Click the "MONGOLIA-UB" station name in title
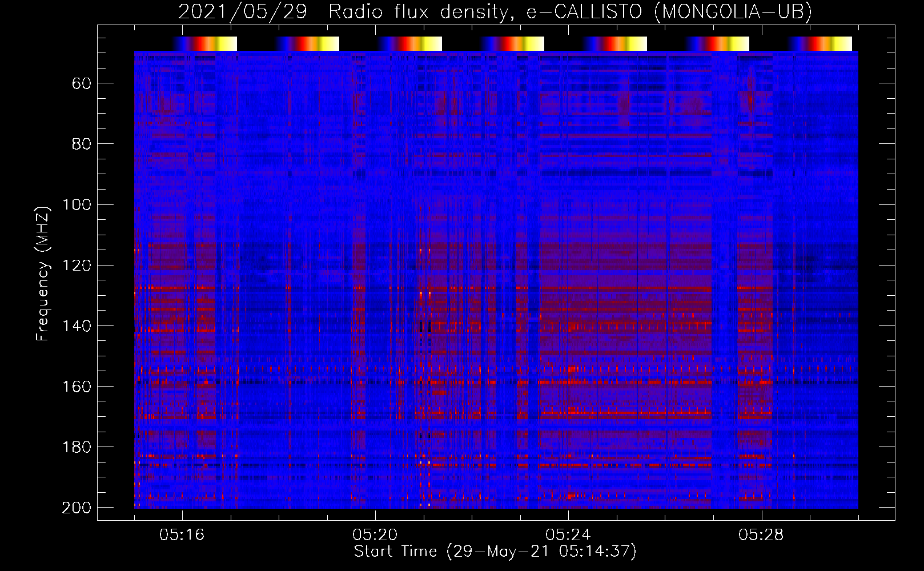 [x=733, y=12]
